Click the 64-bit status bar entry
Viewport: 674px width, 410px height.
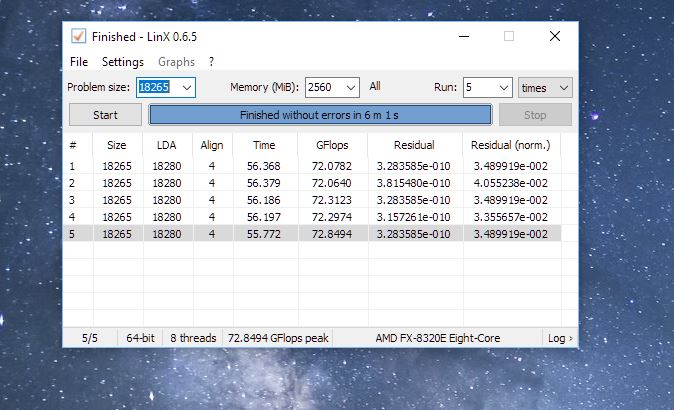140,338
